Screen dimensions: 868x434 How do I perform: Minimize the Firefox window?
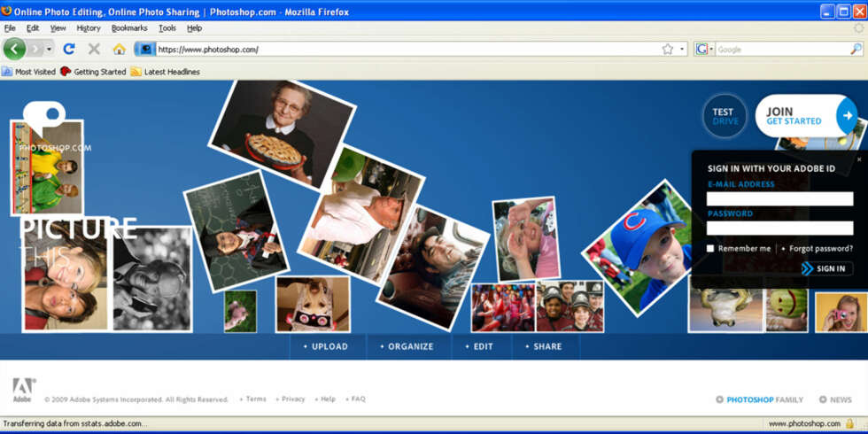click(x=828, y=11)
